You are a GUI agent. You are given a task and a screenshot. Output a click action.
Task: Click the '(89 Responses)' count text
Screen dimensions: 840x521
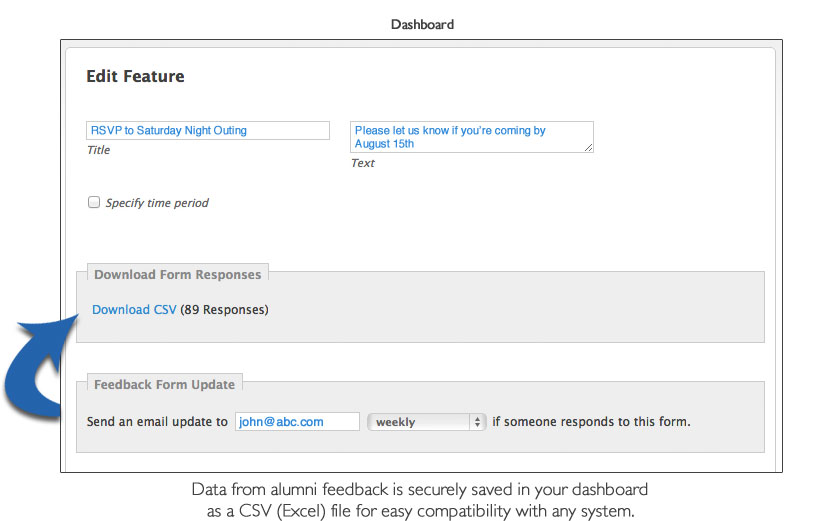pyautogui.click(x=224, y=310)
